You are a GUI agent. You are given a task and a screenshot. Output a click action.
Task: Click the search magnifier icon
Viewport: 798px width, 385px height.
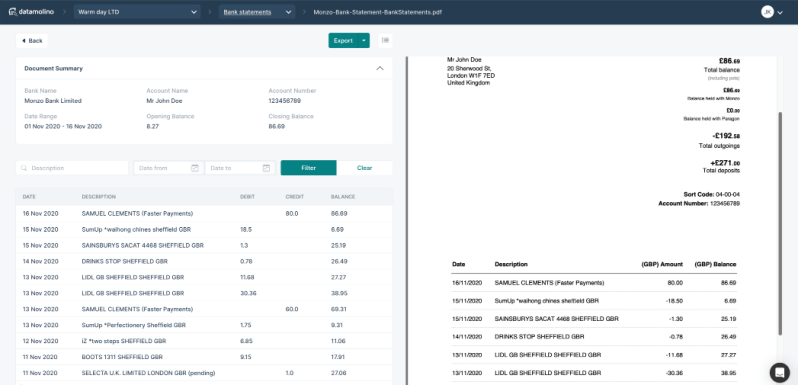[24, 168]
